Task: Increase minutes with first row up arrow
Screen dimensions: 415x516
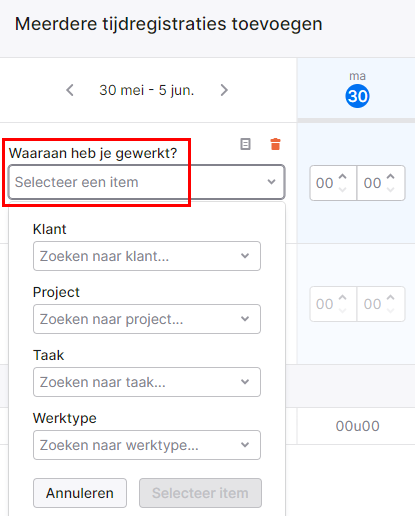Action: coord(390,177)
